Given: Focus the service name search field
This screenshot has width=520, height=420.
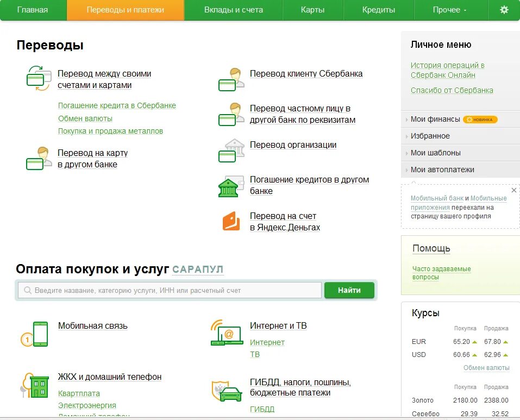Looking at the screenshot, I should [170, 290].
